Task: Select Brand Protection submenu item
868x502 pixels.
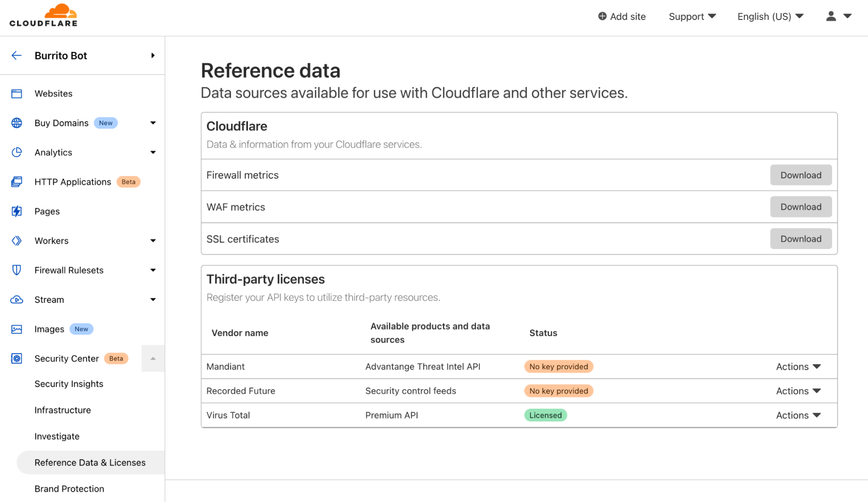Action: point(69,489)
